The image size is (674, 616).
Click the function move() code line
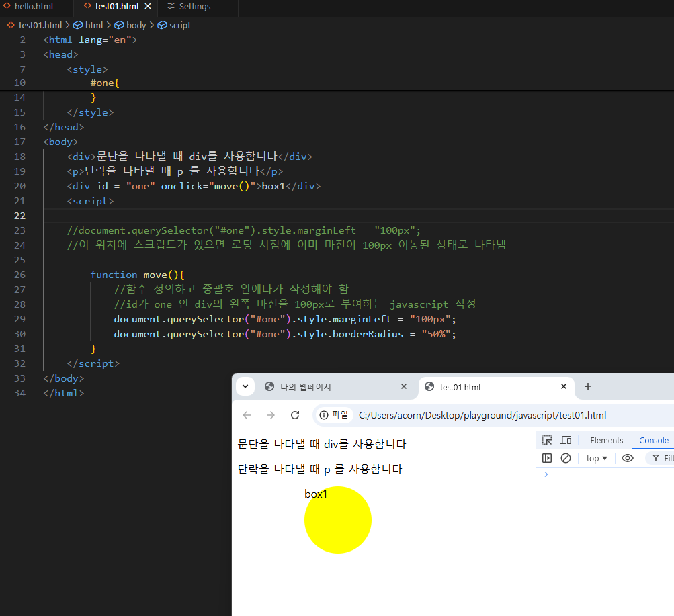tap(137, 275)
